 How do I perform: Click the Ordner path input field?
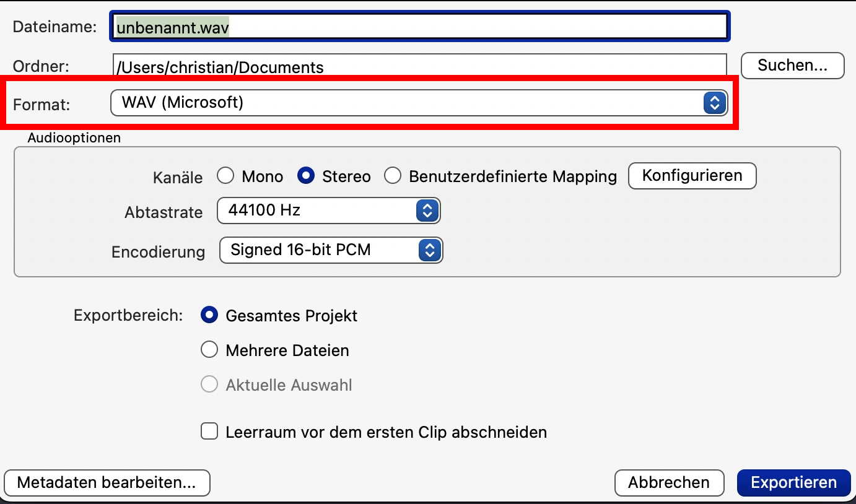(x=419, y=66)
